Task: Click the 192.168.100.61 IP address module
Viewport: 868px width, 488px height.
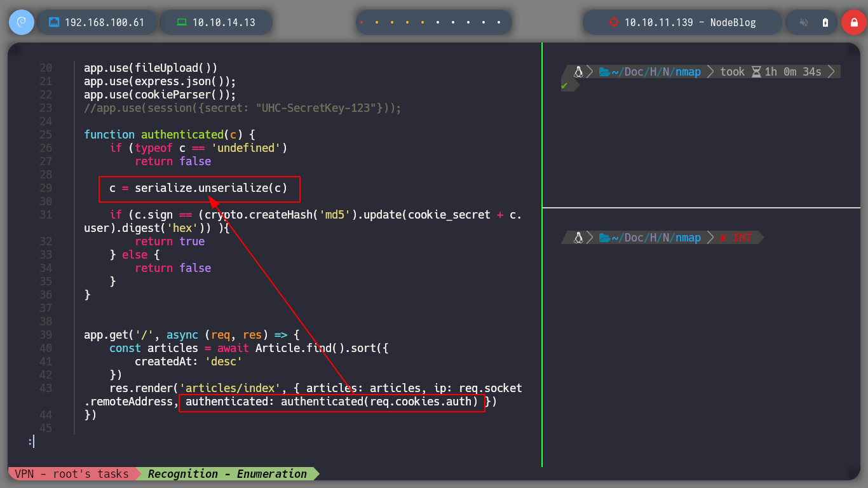Action: coord(97,22)
